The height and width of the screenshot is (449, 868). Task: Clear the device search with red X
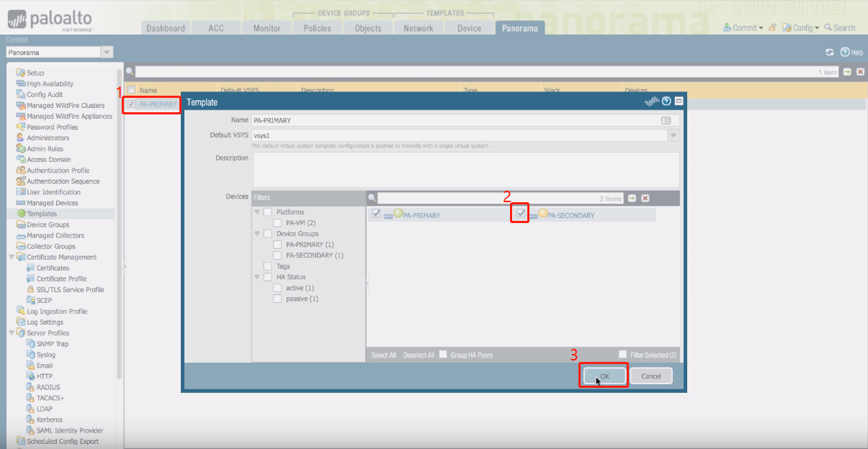(x=645, y=198)
